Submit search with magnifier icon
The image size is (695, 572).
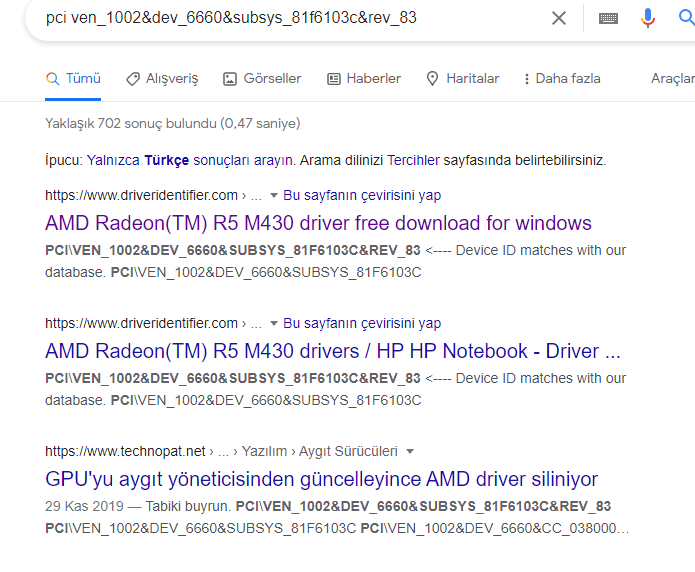click(x=687, y=18)
